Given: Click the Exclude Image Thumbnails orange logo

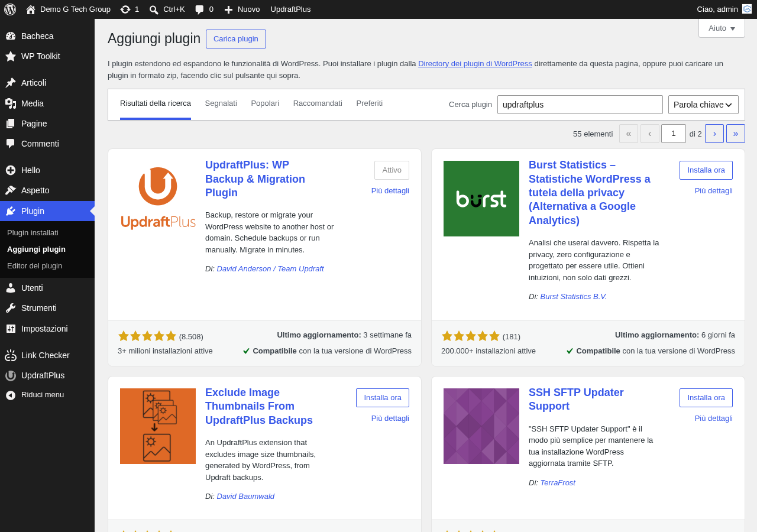Looking at the screenshot, I should tap(158, 426).
